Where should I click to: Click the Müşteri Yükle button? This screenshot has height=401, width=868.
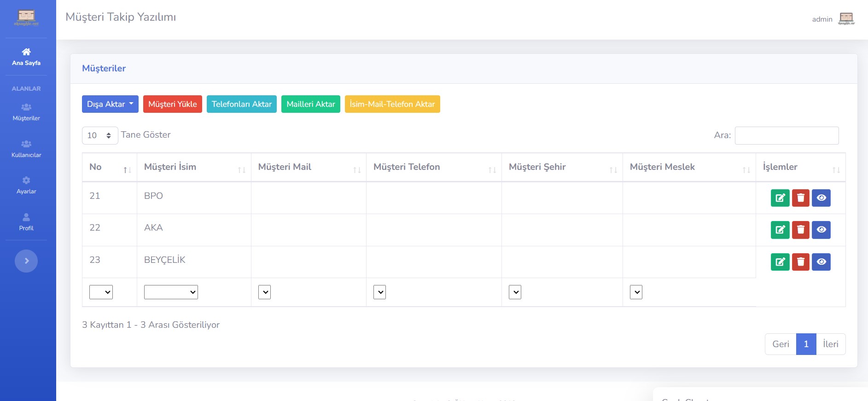172,104
